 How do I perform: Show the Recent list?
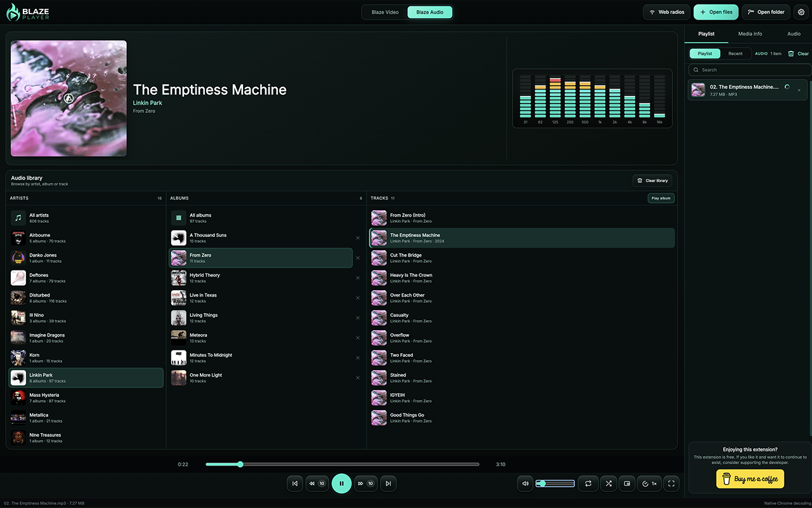735,53
